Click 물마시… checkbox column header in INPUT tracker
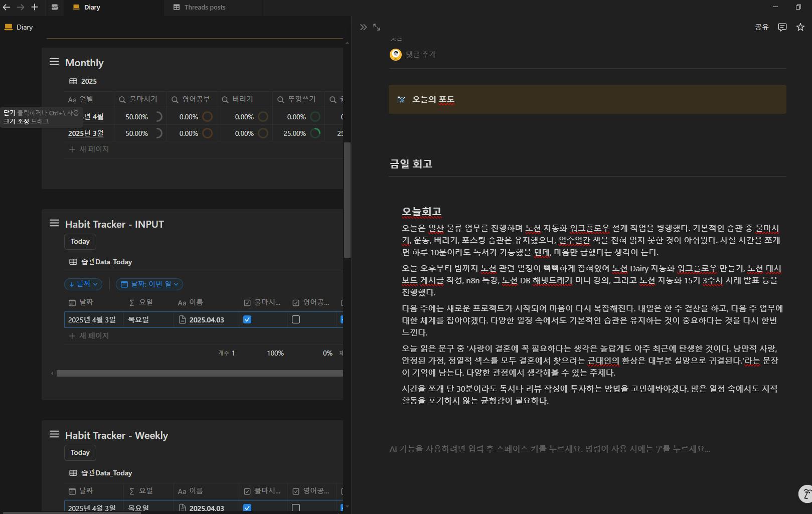Image resolution: width=812 pixels, height=514 pixels. tap(262, 302)
